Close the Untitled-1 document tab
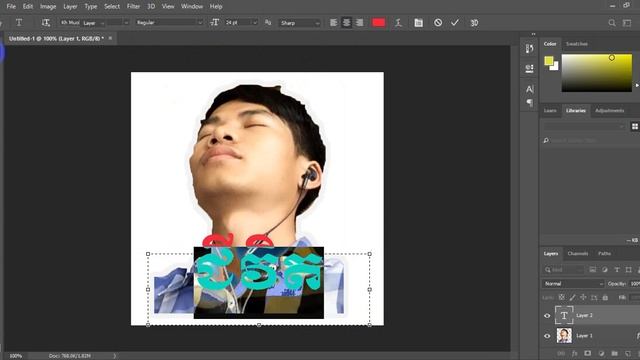The image size is (640, 360). [110, 38]
